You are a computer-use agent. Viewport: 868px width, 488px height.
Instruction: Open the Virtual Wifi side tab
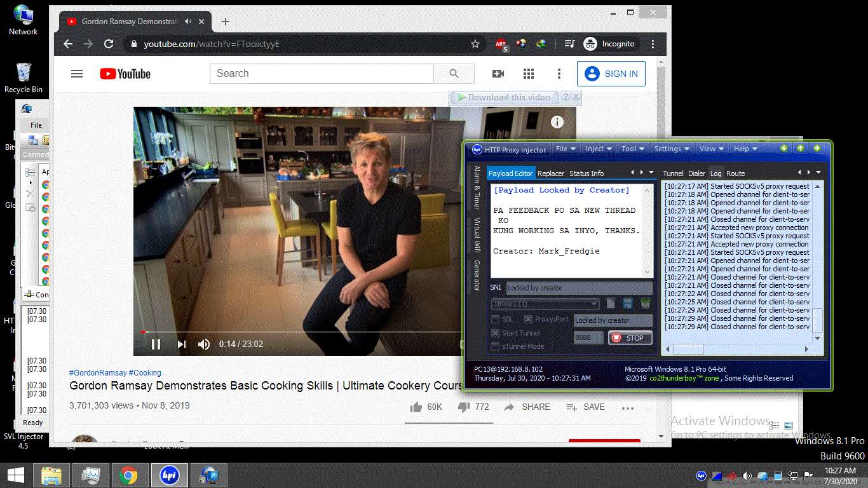[477, 234]
